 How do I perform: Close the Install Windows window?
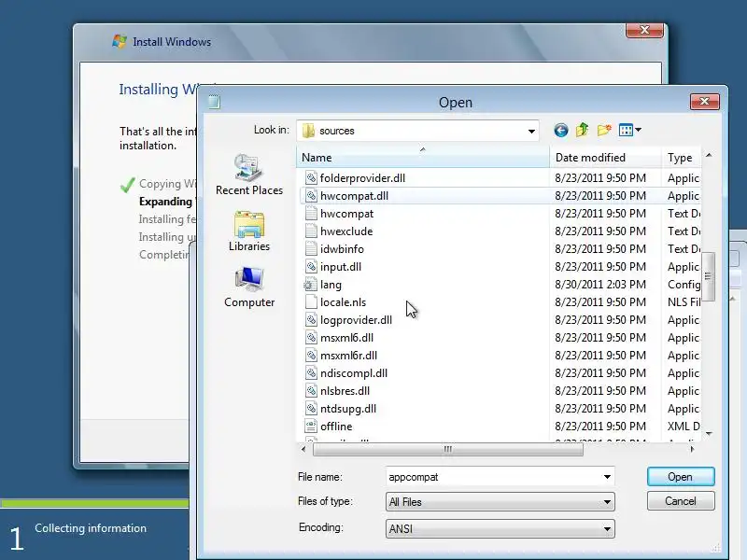(644, 30)
